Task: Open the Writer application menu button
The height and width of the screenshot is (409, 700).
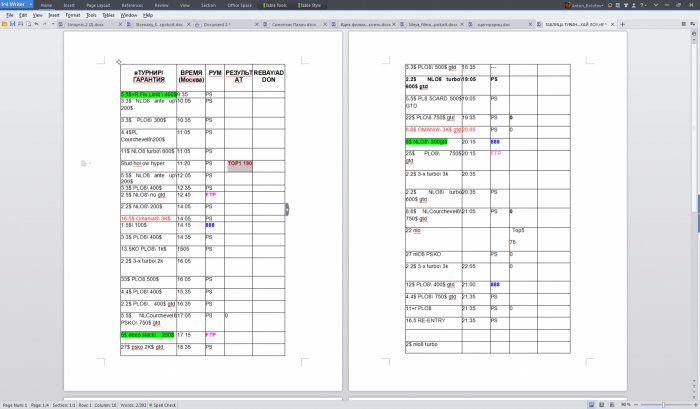Action: click(17, 4)
